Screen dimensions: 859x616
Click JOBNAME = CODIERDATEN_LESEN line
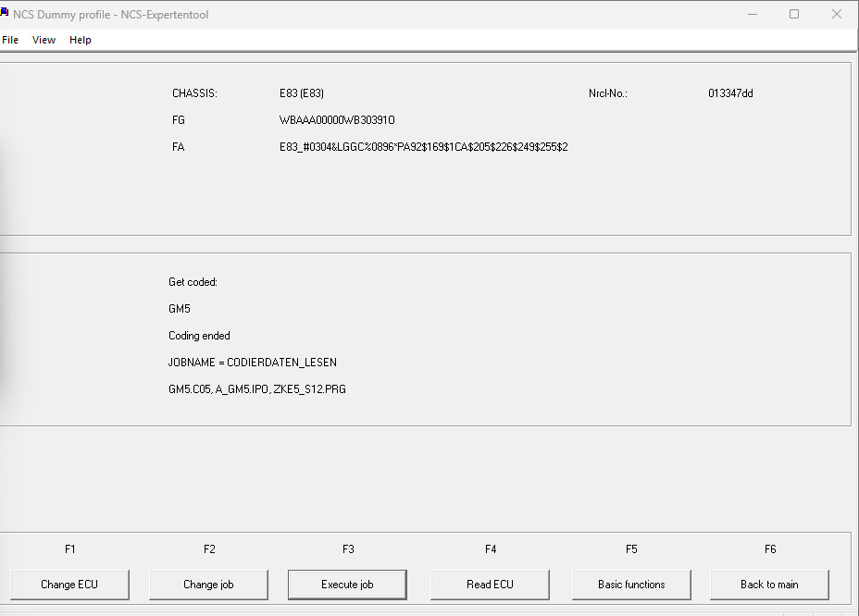(x=253, y=363)
